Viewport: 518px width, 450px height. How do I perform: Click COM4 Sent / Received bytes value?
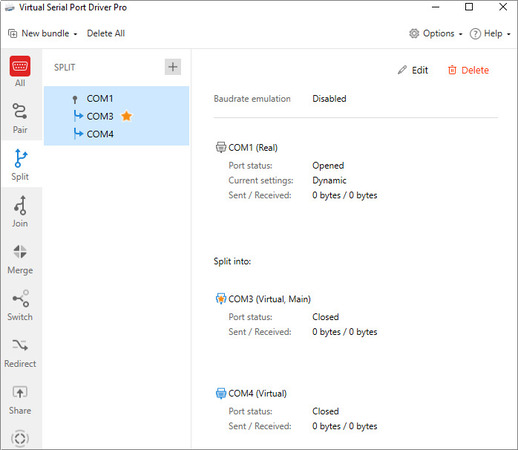345,426
